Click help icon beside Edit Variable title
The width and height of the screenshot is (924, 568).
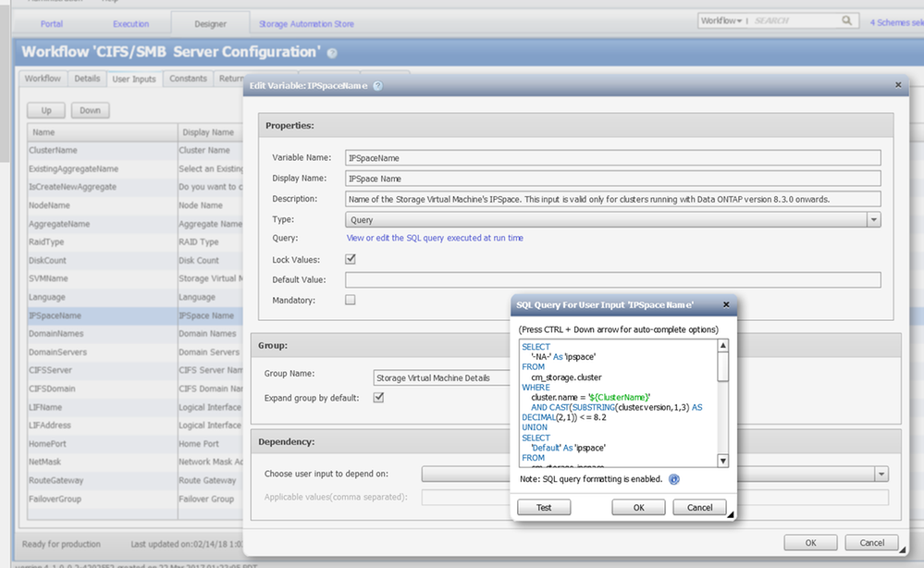click(377, 85)
